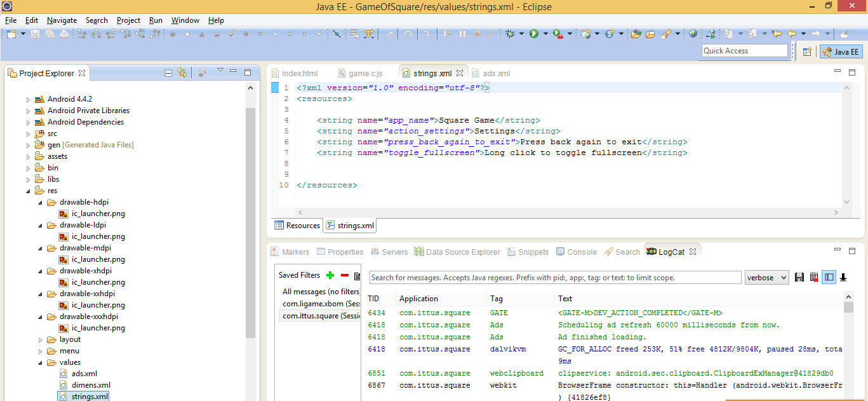The width and height of the screenshot is (868, 401).
Task: Collapse the values folder
Action: (40, 362)
